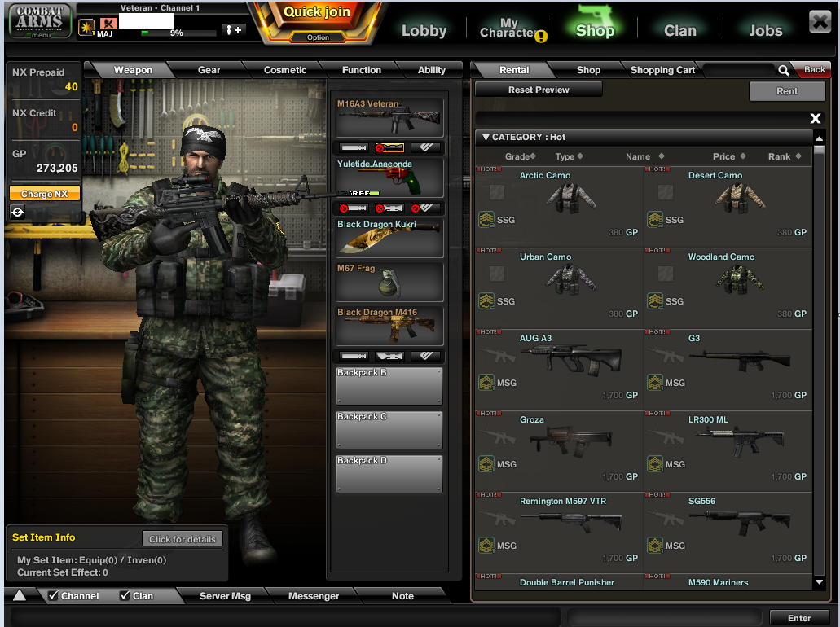
Task: Click the red Back button
Action: pos(813,69)
